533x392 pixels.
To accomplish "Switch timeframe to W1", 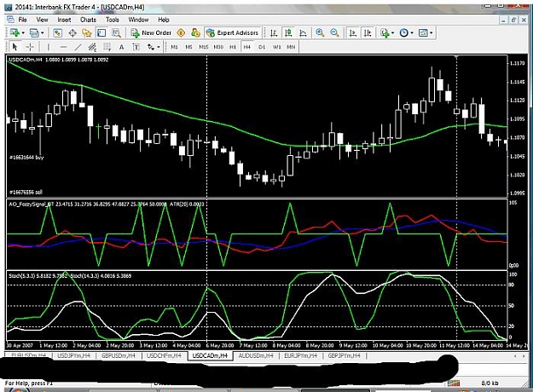I will pyautogui.click(x=276, y=47).
